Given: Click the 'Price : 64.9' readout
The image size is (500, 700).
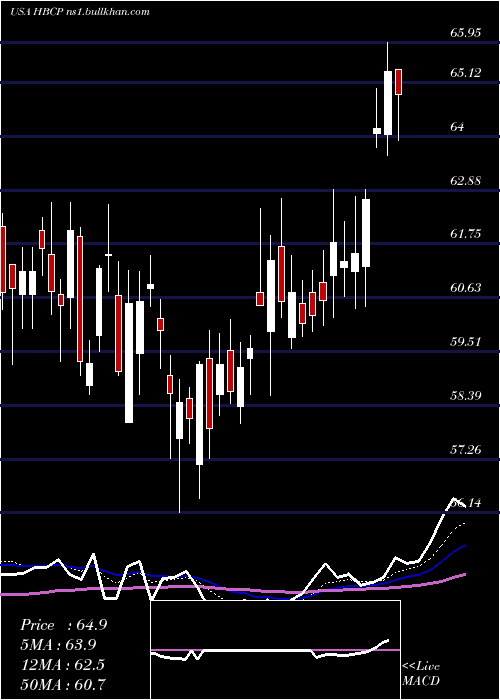Looking at the screenshot, I should coord(63,625).
